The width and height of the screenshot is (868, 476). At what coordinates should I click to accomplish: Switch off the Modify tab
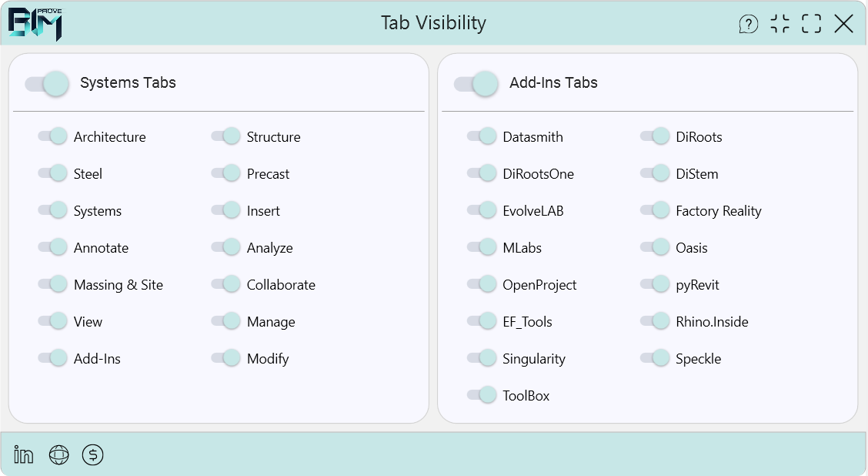[x=226, y=358]
